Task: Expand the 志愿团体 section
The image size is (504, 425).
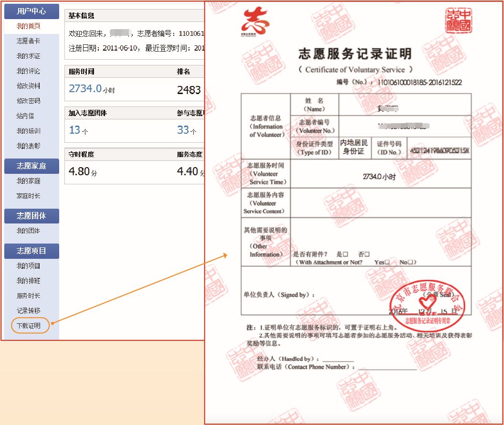Action: point(31,216)
